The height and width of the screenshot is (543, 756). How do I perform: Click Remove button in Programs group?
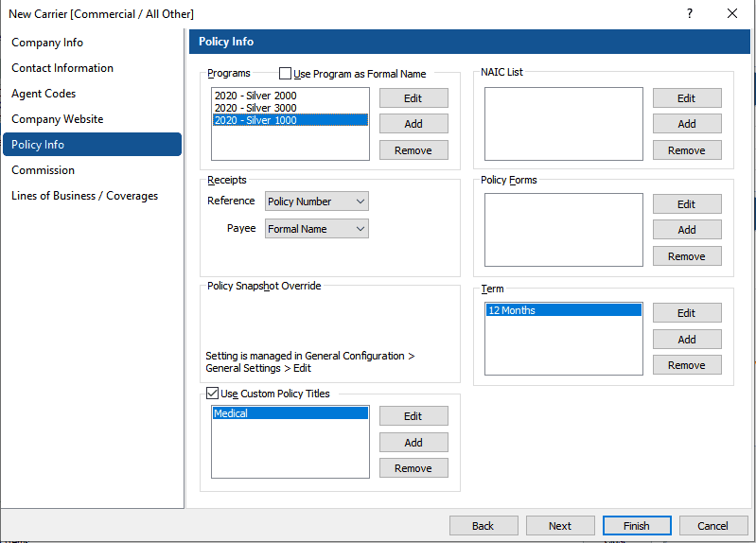pyautogui.click(x=413, y=150)
